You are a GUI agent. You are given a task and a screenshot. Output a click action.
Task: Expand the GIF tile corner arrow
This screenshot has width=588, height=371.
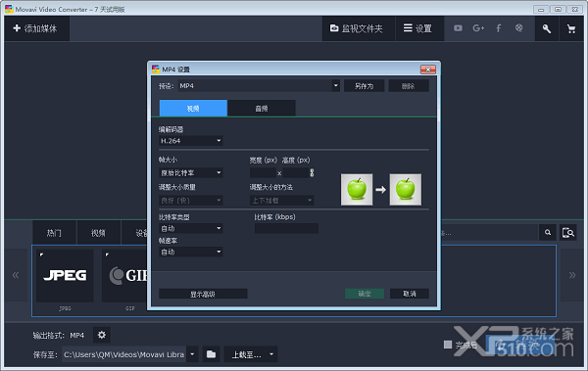[107, 255]
